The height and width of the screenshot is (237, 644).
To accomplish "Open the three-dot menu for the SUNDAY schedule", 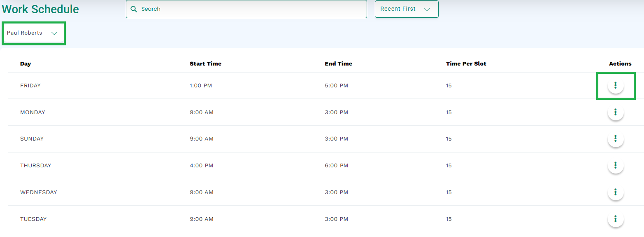I will tap(616, 138).
